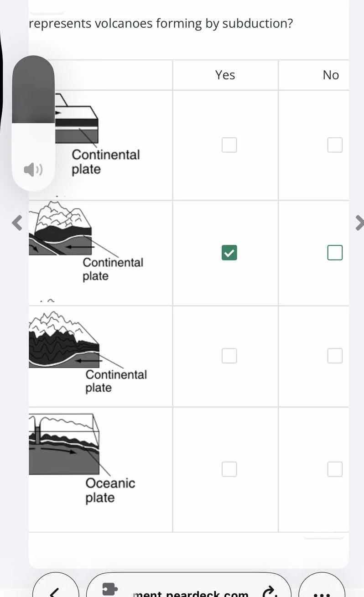Uncheck the selected Yes on the mountain diagram row
This screenshot has height=597, width=364.
click(x=229, y=253)
